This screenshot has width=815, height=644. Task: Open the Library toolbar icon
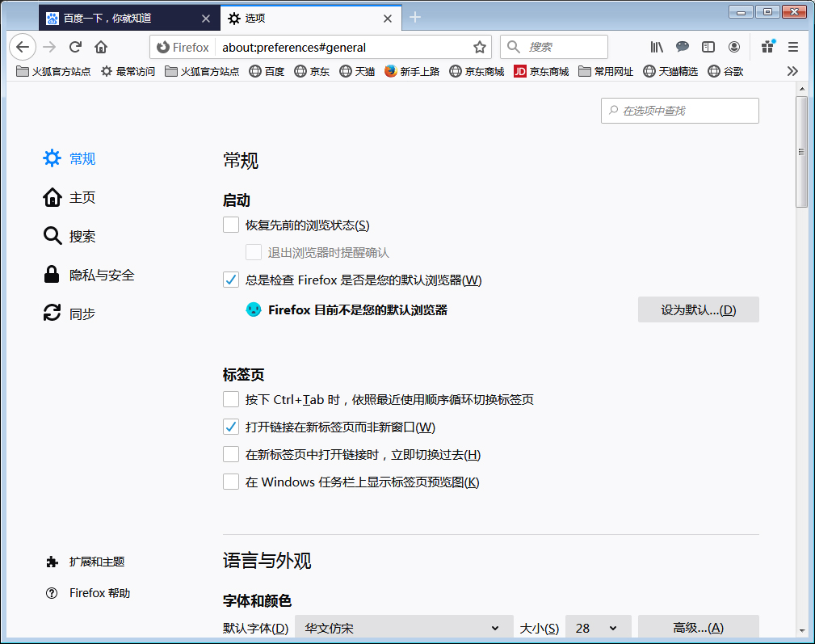[x=656, y=47]
